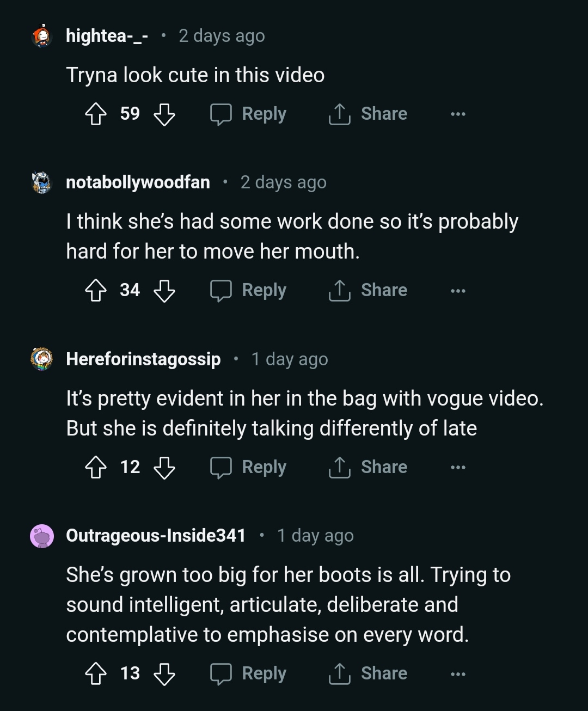Upvote Outrageous-Inside341's comment
588x711 pixels.
point(96,674)
